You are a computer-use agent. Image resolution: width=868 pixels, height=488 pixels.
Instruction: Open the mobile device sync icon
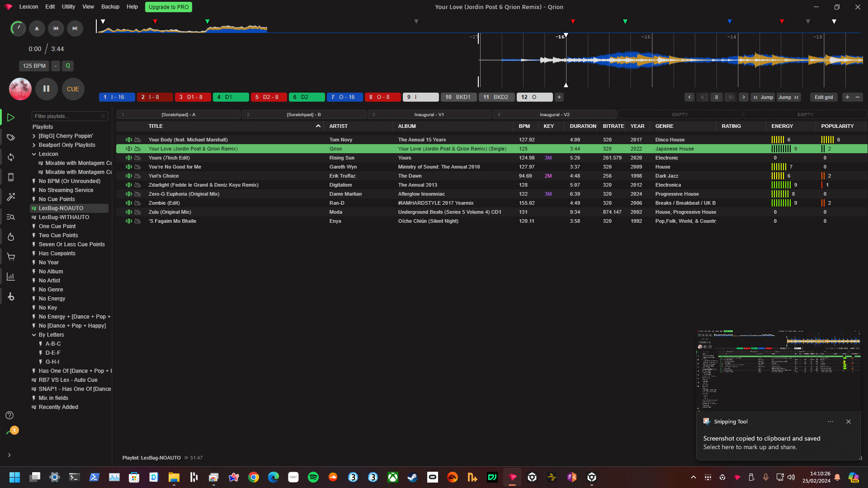coord(11,177)
